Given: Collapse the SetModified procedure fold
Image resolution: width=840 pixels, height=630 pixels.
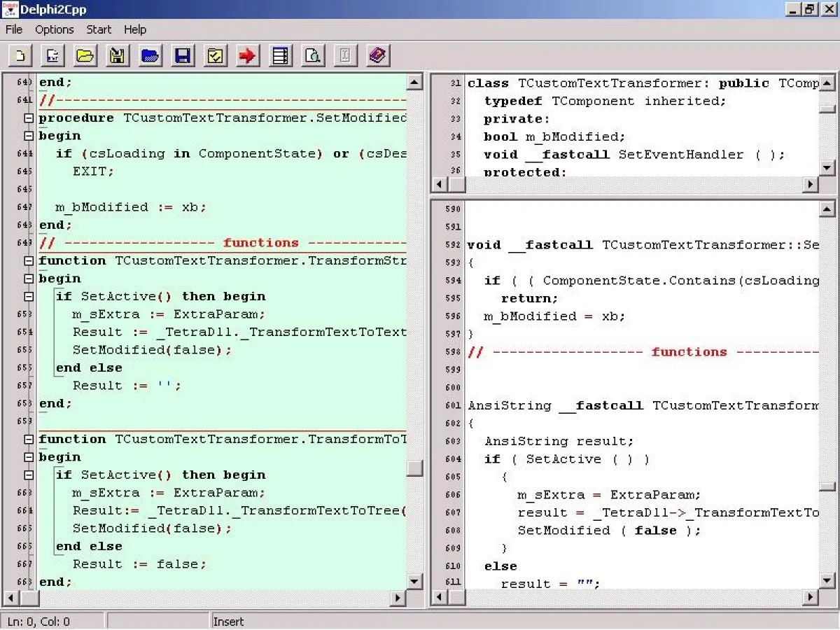Looking at the screenshot, I should tap(28, 118).
